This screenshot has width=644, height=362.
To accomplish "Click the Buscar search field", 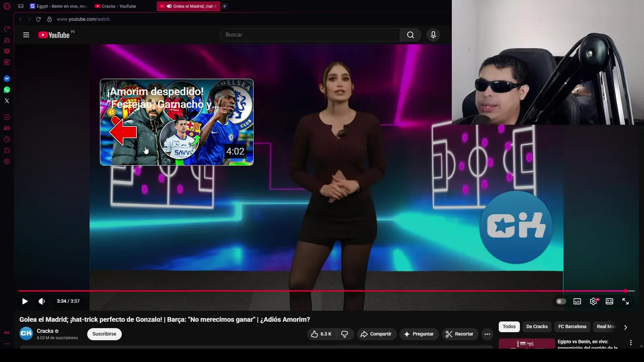I will 310,35.
